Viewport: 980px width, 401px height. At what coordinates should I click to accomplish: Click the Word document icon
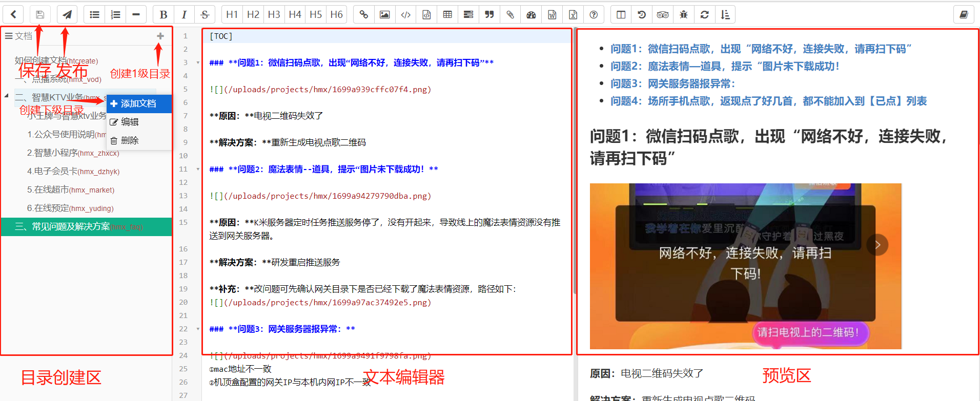[x=552, y=14]
